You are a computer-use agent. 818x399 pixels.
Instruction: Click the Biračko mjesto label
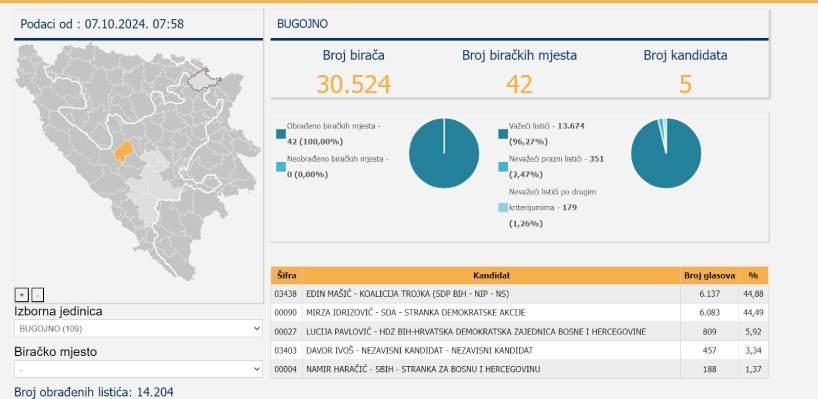coord(56,352)
